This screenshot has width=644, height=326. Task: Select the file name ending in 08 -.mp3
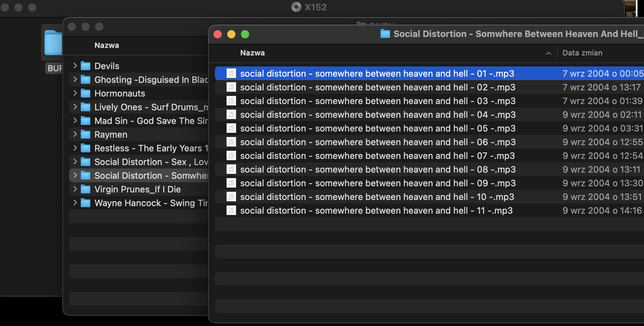[x=378, y=169]
